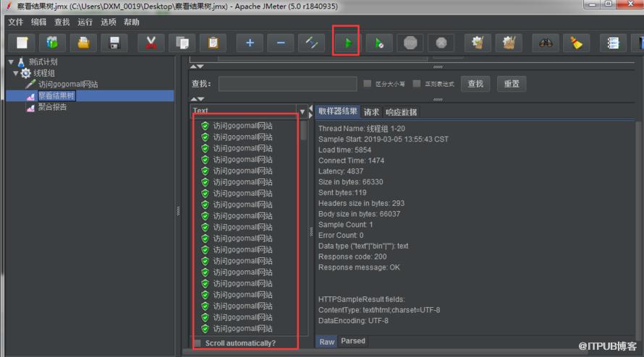Click the New test plan icon
Screen dimensions: 644x357
coord(22,43)
